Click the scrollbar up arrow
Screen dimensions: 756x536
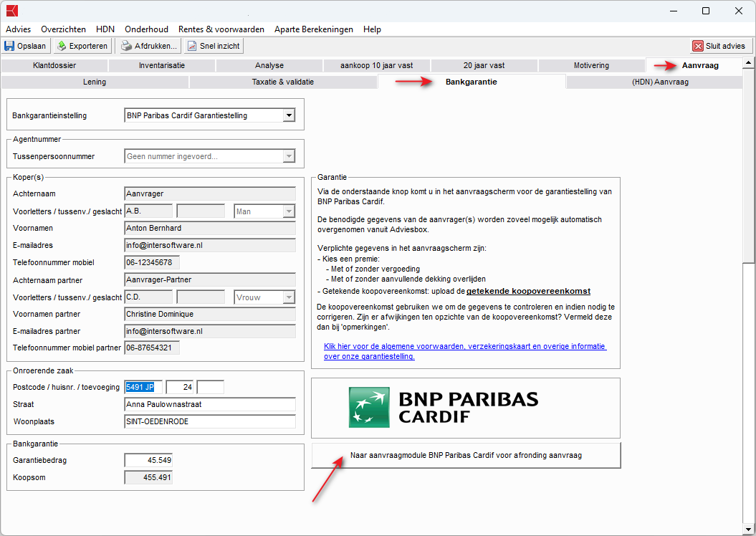coord(748,62)
